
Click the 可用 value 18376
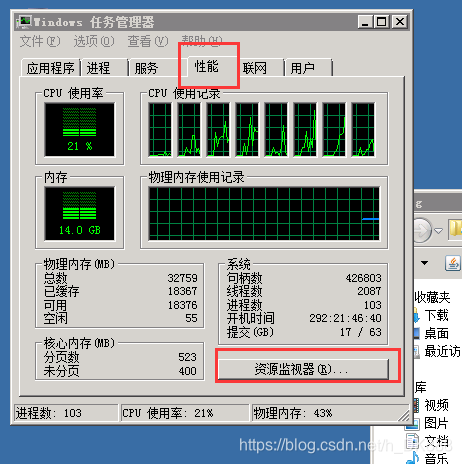pyautogui.click(x=182, y=305)
